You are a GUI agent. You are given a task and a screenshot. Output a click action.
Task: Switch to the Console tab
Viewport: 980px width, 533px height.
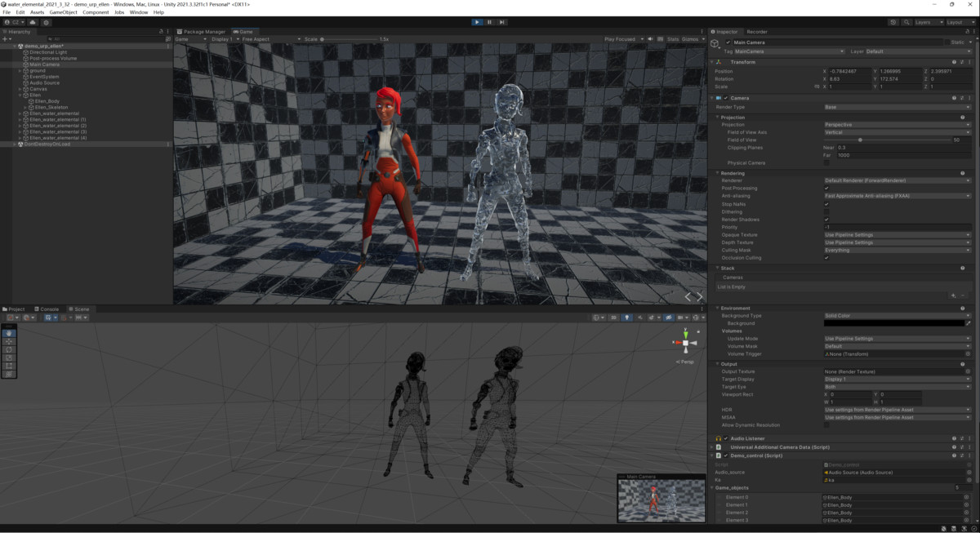click(47, 309)
